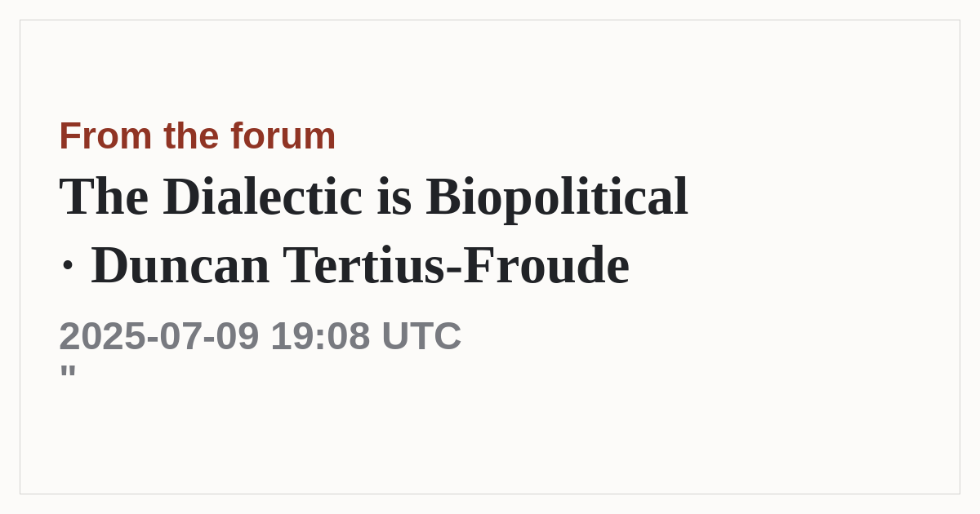Image resolution: width=980 pixels, height=514 pixels.
Task: Click the 'UTC' timezone label
Action: pos(421,335)
